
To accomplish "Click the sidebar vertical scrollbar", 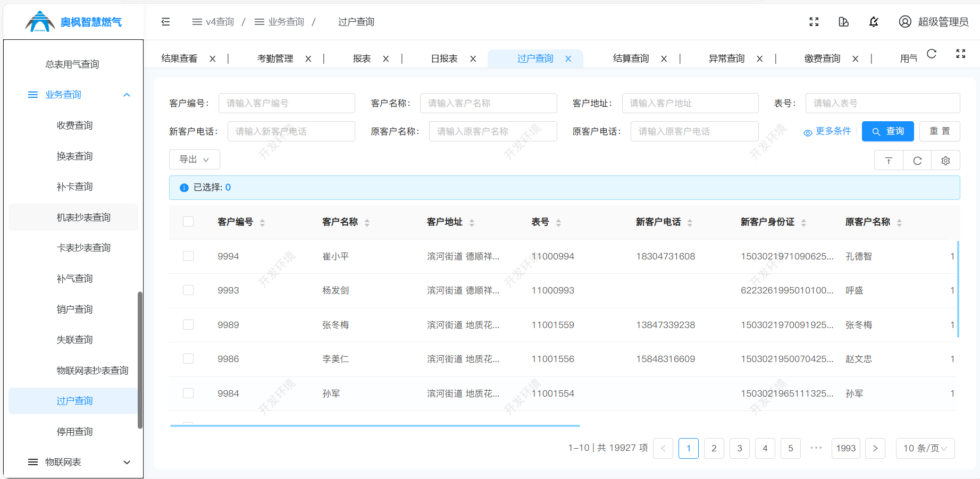I will (140, 360).
